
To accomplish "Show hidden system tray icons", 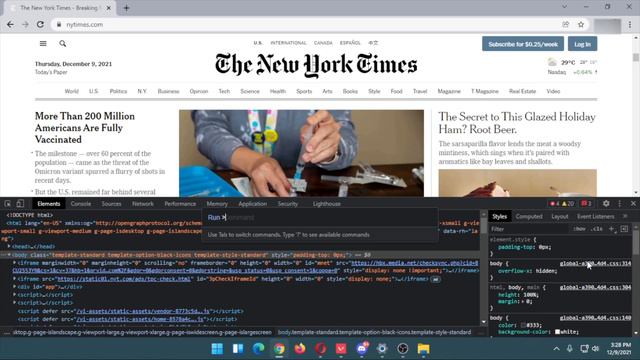I will click(x=556, y=349).
